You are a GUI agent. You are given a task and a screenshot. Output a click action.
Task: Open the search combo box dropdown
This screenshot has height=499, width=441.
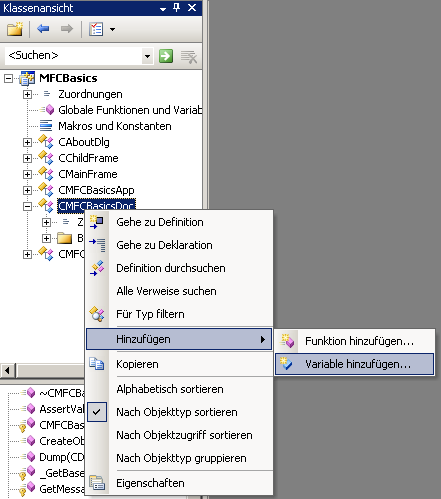pos(147,56)
